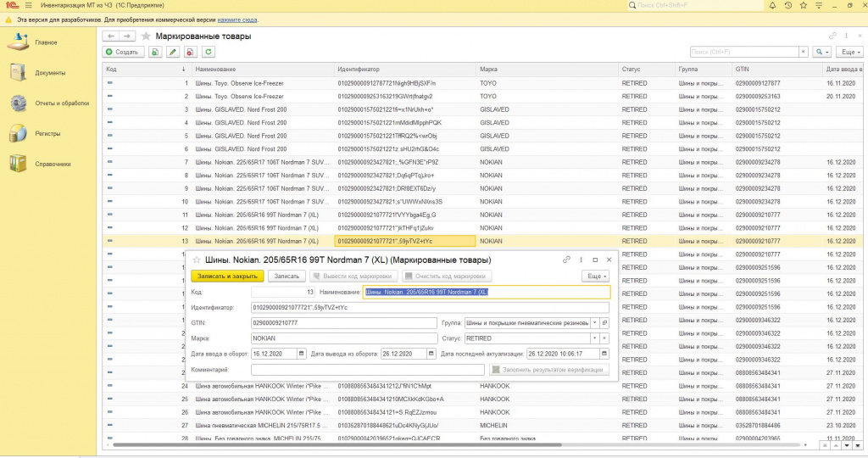868x458 pixels.
Task: Open title bar settings dropdown icon
Action: tap(819, 6)
